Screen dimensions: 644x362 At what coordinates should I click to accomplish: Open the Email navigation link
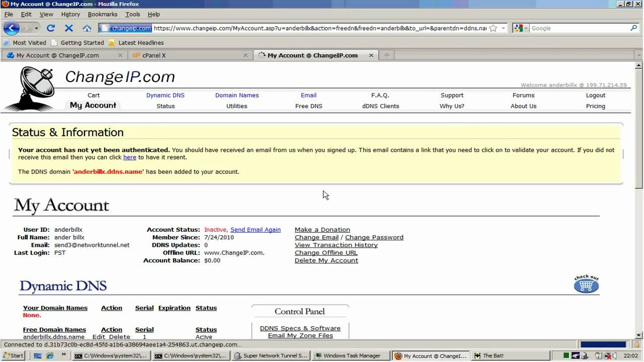coord(309,95)
